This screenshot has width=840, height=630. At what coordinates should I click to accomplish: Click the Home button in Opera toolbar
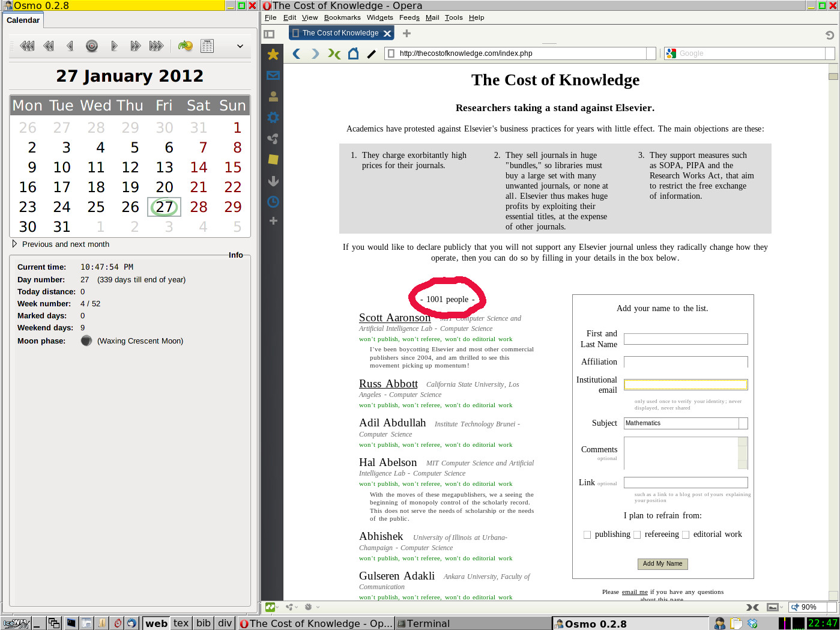coord(353,53)
